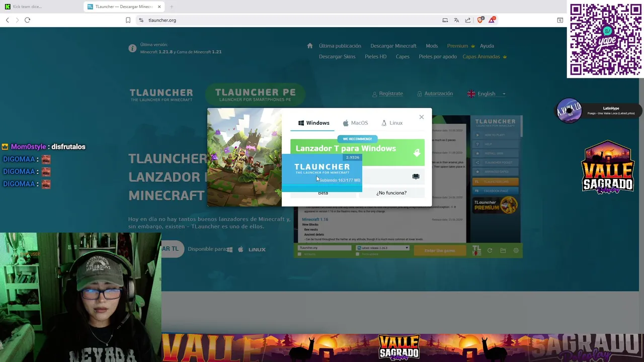
Task: Open the Pieles por apodo menu item
Action: point(438,56)
